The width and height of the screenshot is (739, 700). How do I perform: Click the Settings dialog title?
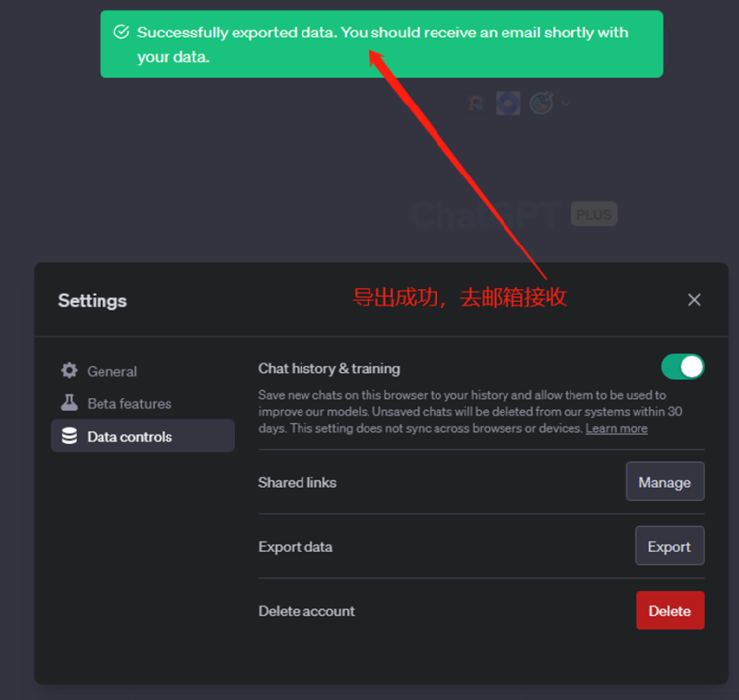point(93,300)
